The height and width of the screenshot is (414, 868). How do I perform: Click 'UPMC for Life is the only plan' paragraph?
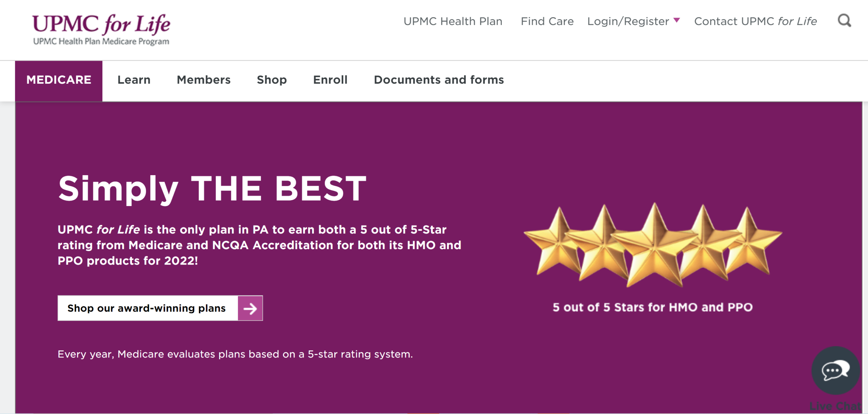pos(259,245)
